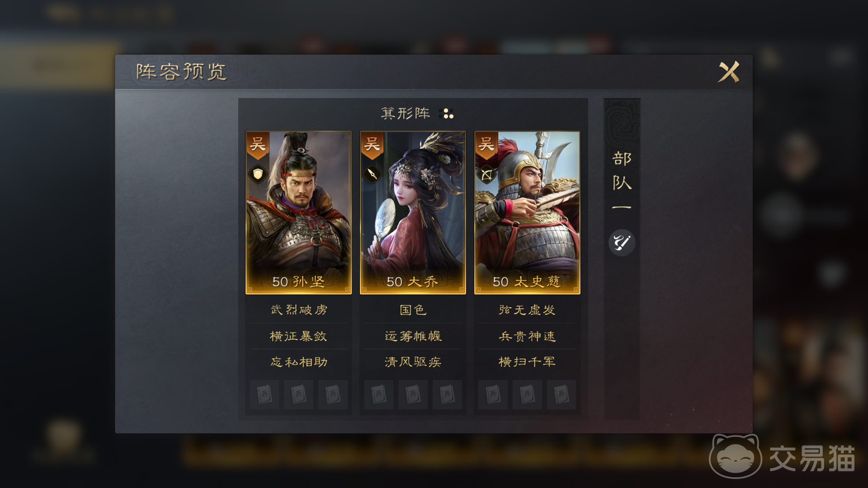This screenshot has height=488, width=868.
Task: Open the 太史慈 general card portrait
Action: [x=527, y=213]
